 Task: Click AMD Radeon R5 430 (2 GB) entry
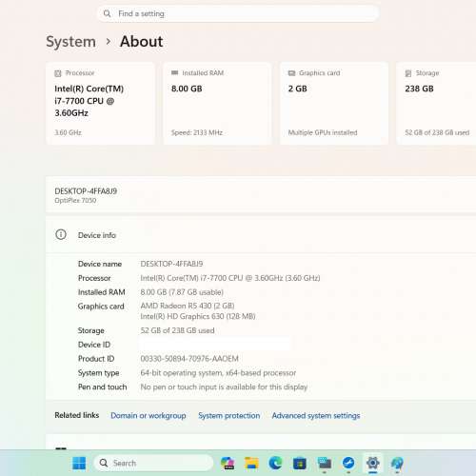188,306
